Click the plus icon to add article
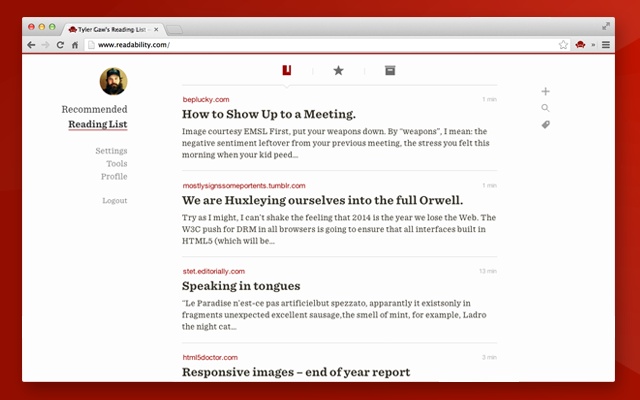 (545, 92)
